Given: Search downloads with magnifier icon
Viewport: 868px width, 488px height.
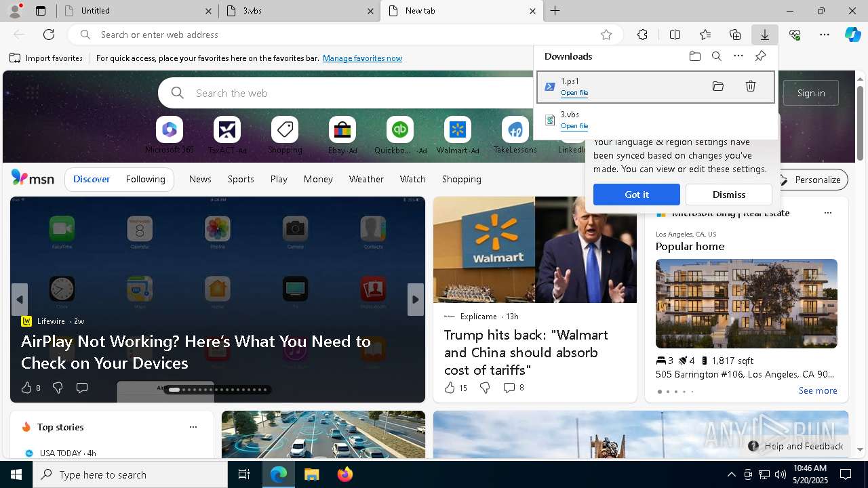Looking at the screenshot, I should [x=716, y=56].
